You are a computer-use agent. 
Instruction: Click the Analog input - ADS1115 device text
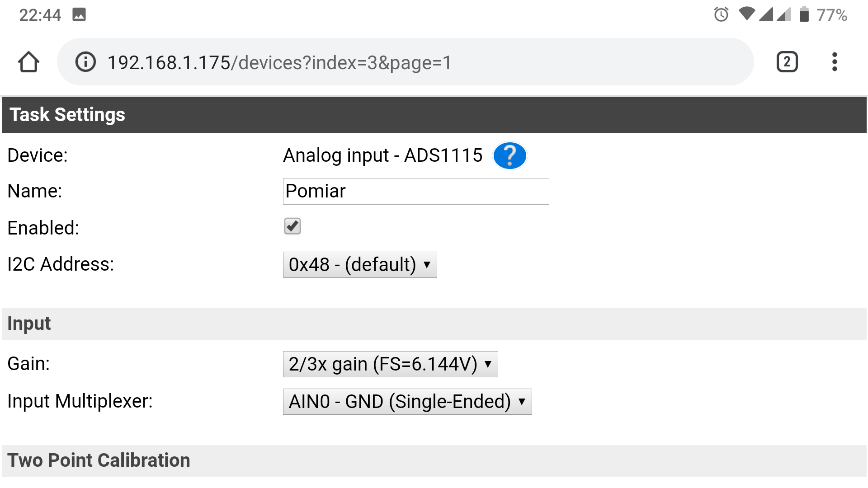(x=382, y=155)
